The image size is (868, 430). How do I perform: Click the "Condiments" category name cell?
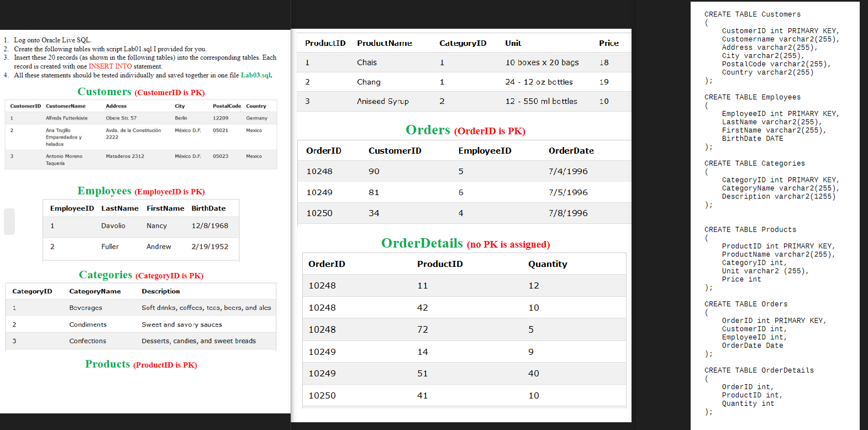click(x=88, y=325)
